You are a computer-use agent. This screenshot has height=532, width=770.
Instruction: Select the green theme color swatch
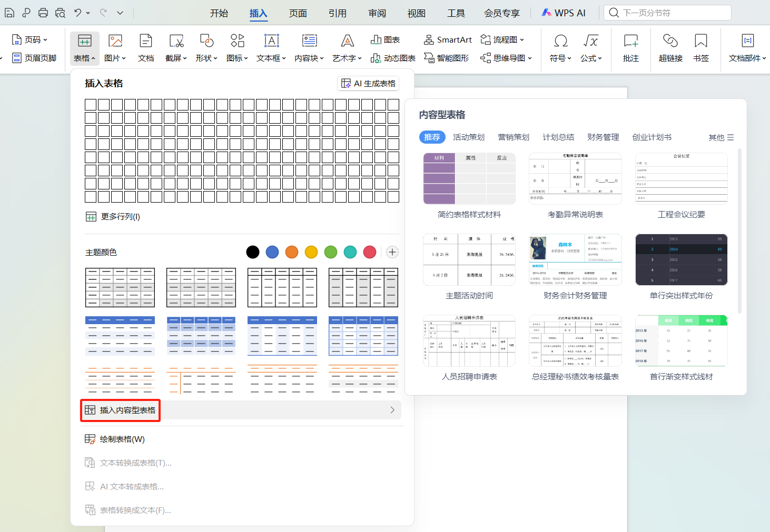pyautogui.click(x=330, y=252)
